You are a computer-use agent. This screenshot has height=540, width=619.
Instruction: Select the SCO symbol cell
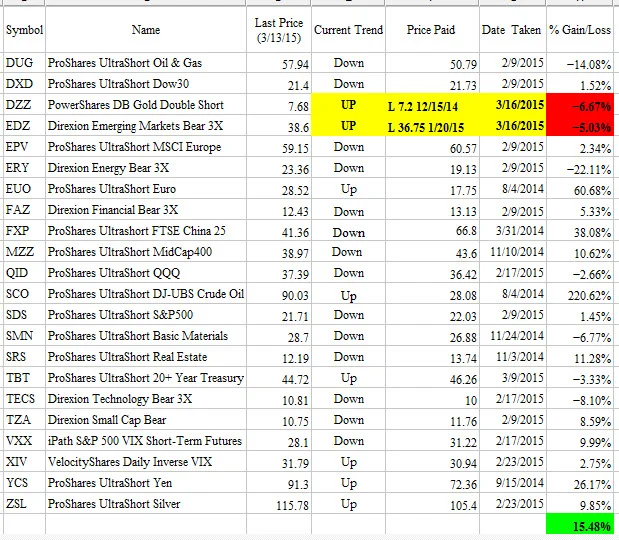[24, 294]
